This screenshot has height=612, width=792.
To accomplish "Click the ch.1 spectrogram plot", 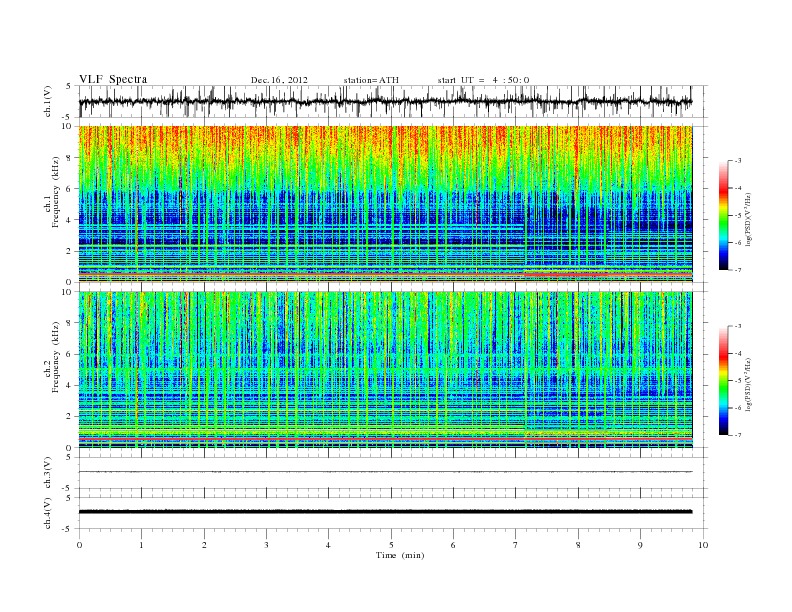I will (386, 204).
